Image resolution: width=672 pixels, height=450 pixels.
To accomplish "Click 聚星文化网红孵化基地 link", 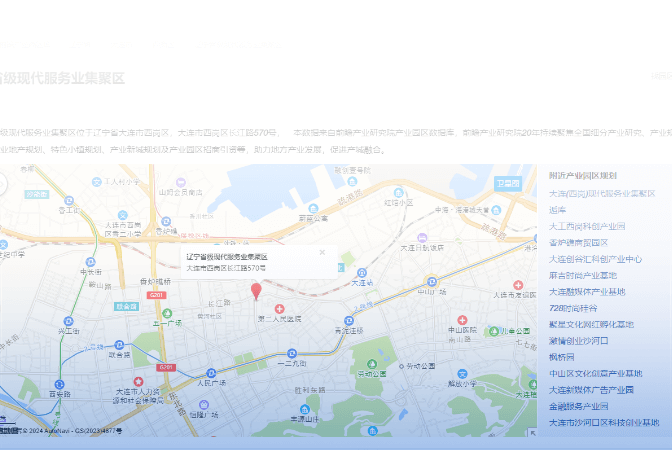I will 591,324.
